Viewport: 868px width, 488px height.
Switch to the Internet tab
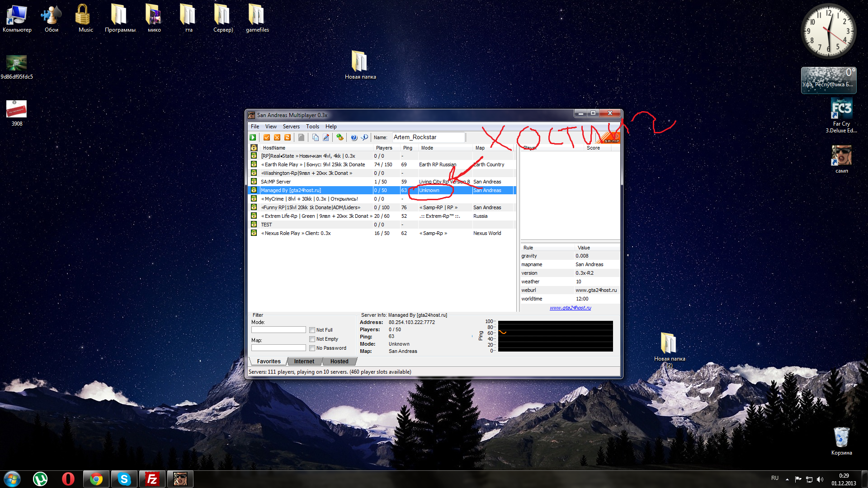304,361
